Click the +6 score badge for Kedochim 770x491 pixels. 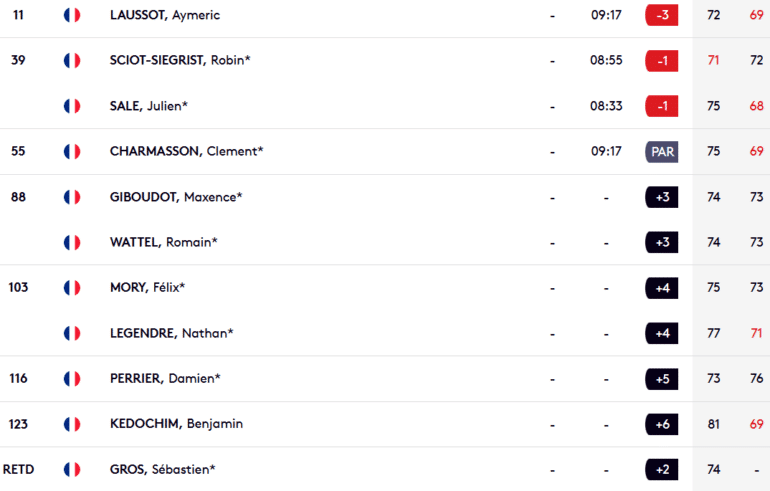point(661,424)
